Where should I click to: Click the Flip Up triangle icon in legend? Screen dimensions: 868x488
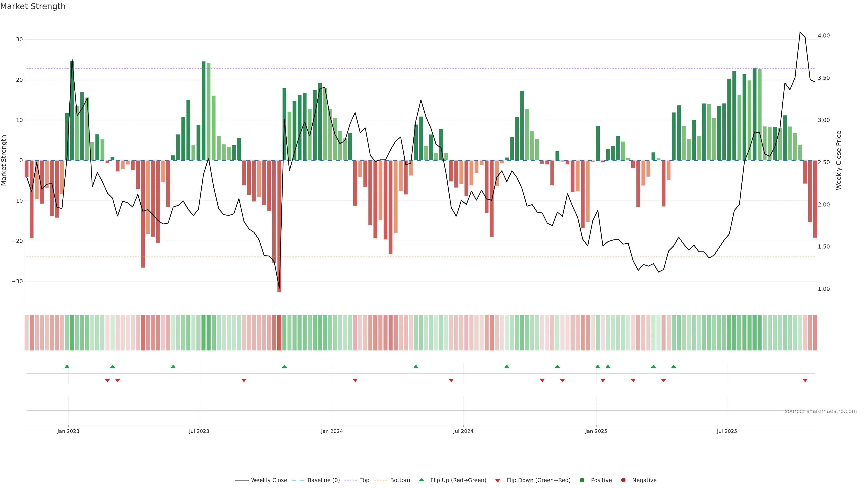(421, 480)
